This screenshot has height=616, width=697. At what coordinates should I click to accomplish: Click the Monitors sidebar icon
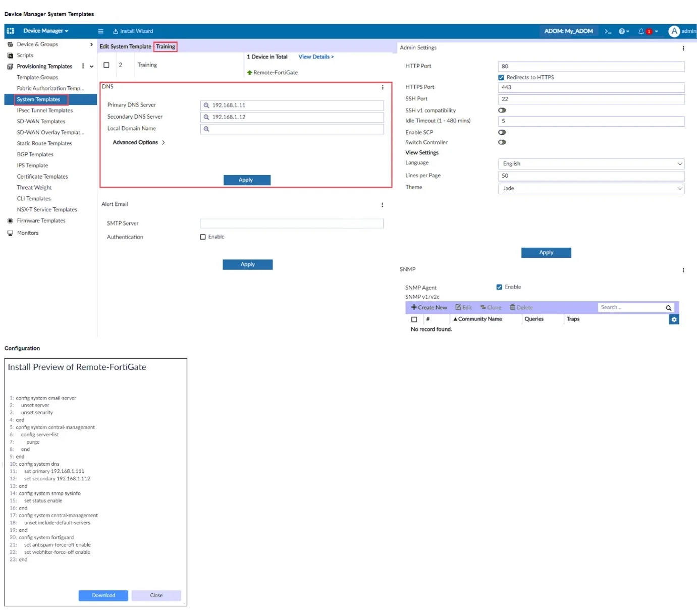click(x=10, y=233)
